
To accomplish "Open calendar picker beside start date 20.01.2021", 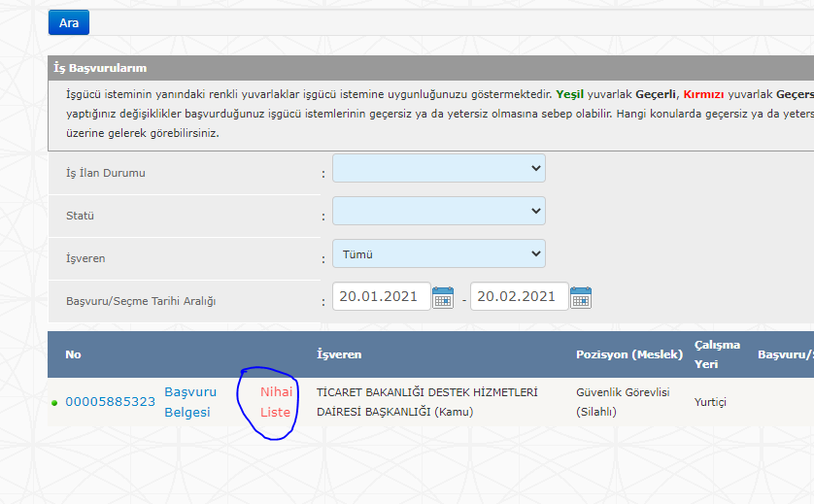I will [443, 298].
